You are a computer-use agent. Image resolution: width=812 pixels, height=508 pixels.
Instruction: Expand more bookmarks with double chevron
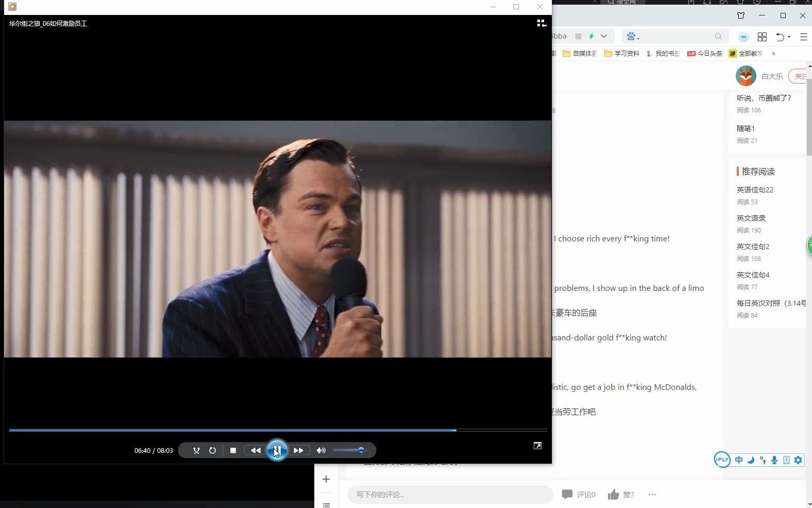pos(773,53)
